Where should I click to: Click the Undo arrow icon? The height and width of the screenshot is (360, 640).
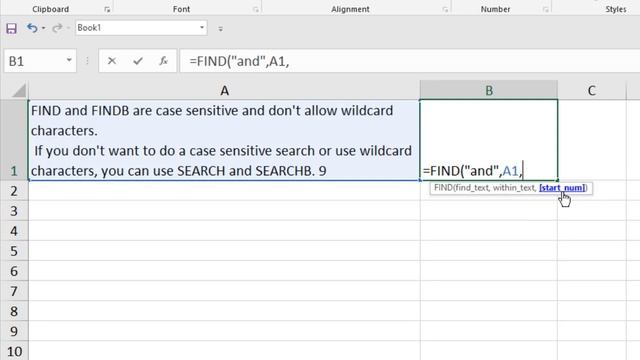coord(32,28)
